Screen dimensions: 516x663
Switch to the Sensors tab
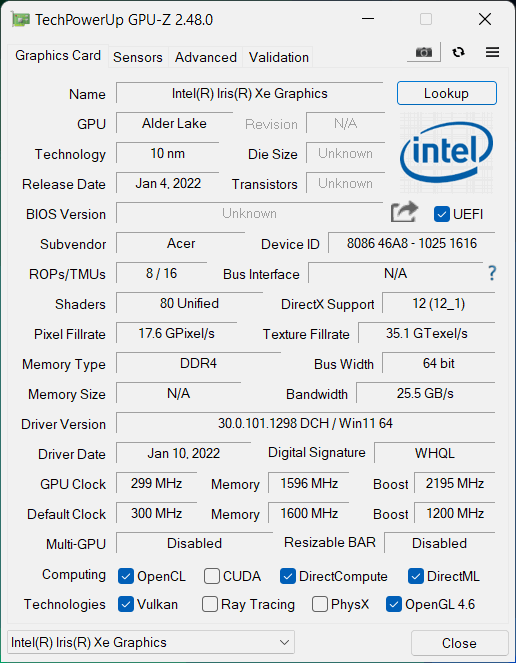tap(138, 57)
